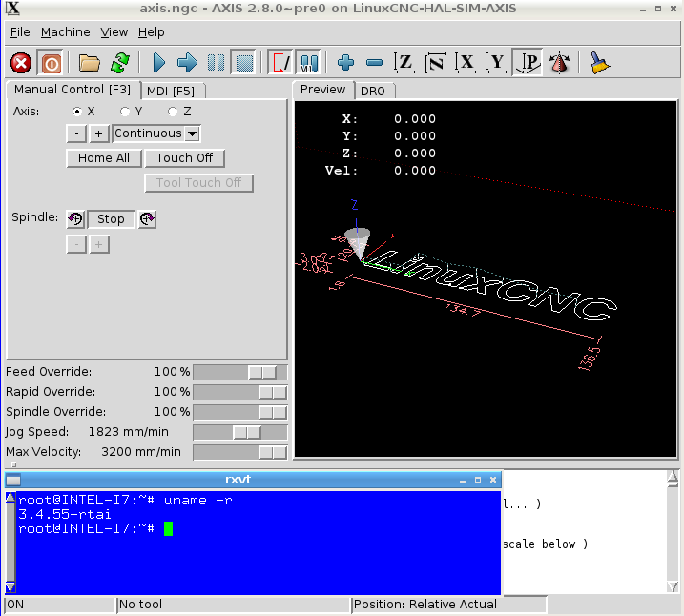Click inside the rxvt terminal prompt
This screenshot has width=684, height=616.
click(x=168, y=529)
